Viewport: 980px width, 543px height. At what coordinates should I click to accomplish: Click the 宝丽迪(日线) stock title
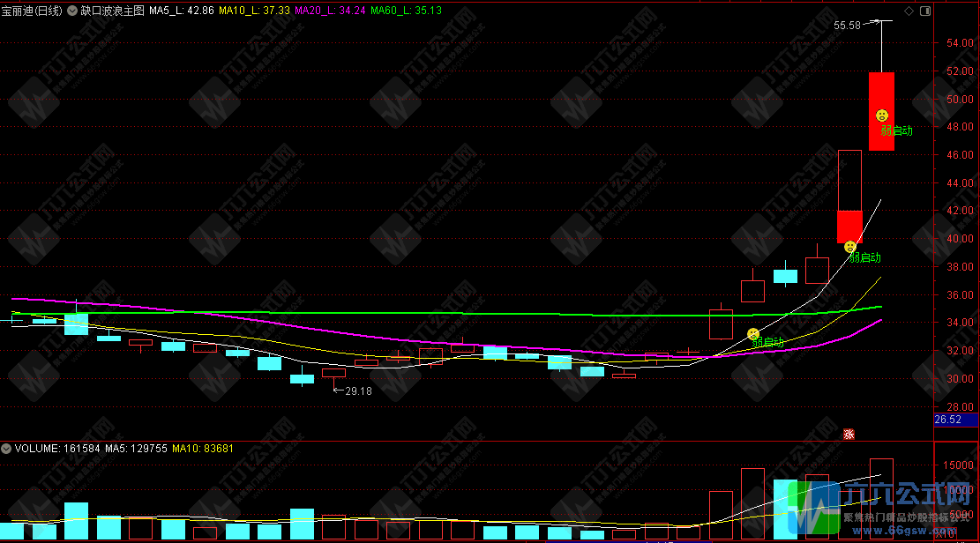(x=32, y=11)
